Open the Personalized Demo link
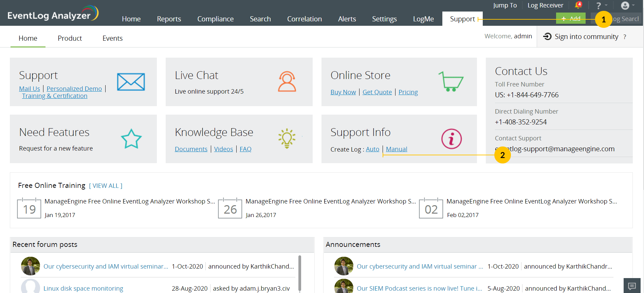 pyautogui.click(x=74, y=89)
